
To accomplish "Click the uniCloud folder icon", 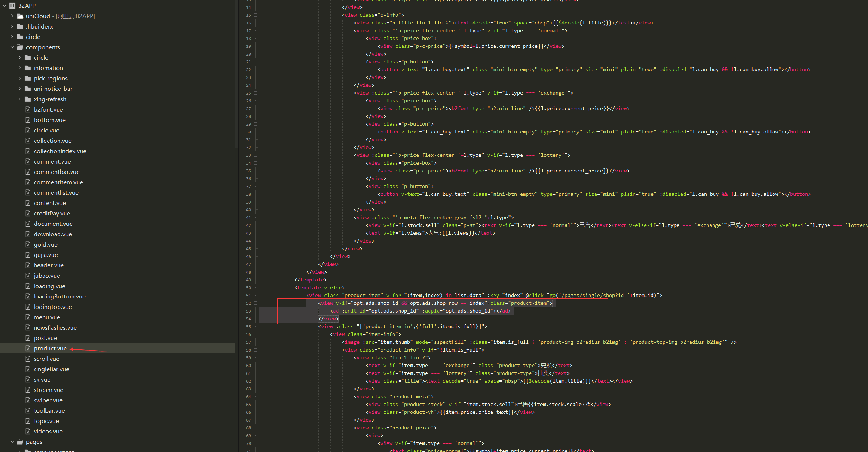I will coord(20,16).
